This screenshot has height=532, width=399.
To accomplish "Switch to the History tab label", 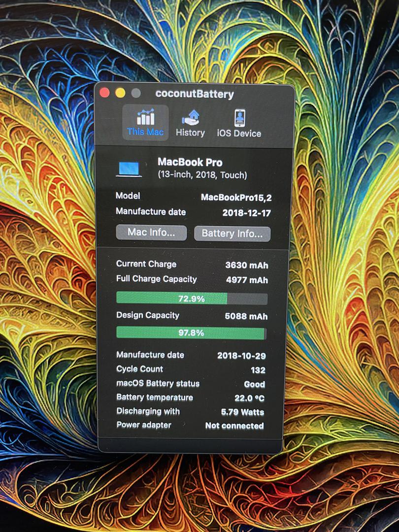I will point(190,133).
